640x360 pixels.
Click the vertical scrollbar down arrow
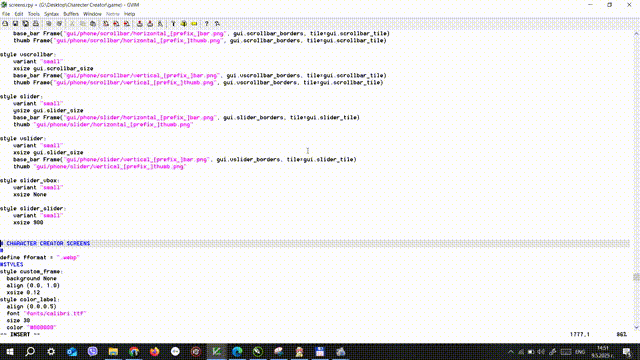tap(636, 327)
